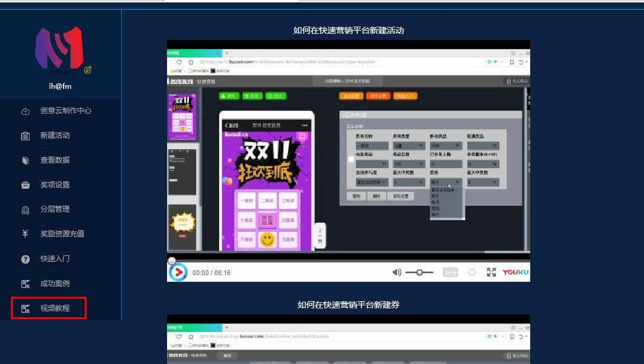Click the profile avatar logo above lh@fm
This screenshot has height=364, width=644.
coord(59,48)
